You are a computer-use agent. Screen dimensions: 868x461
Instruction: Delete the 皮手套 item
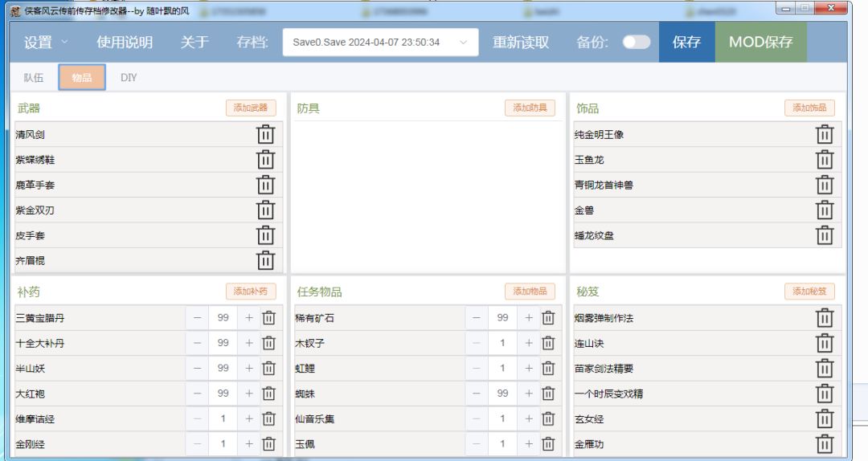(x=266, y=235)
